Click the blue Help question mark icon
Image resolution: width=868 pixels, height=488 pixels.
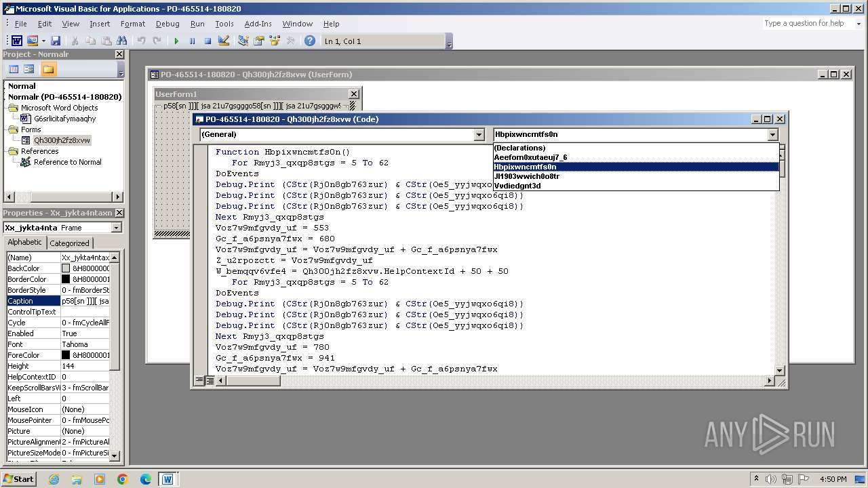(310, 41)
